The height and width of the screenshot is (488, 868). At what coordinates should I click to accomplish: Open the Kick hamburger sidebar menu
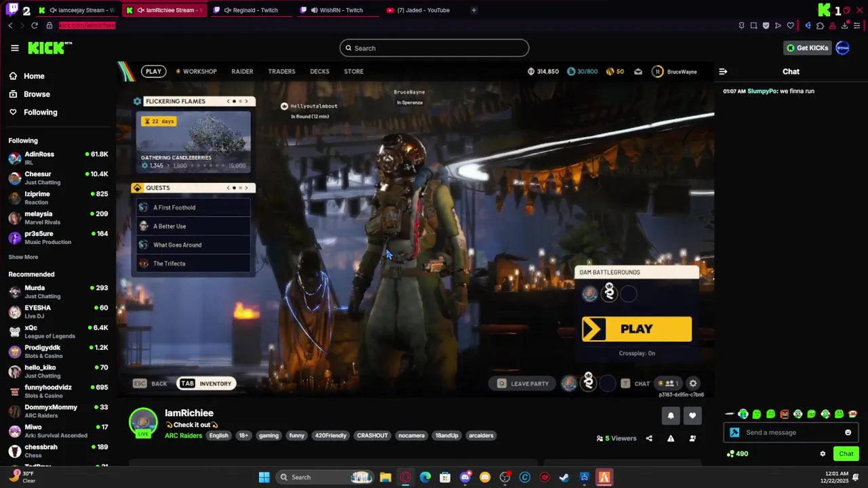coord(15,48)
